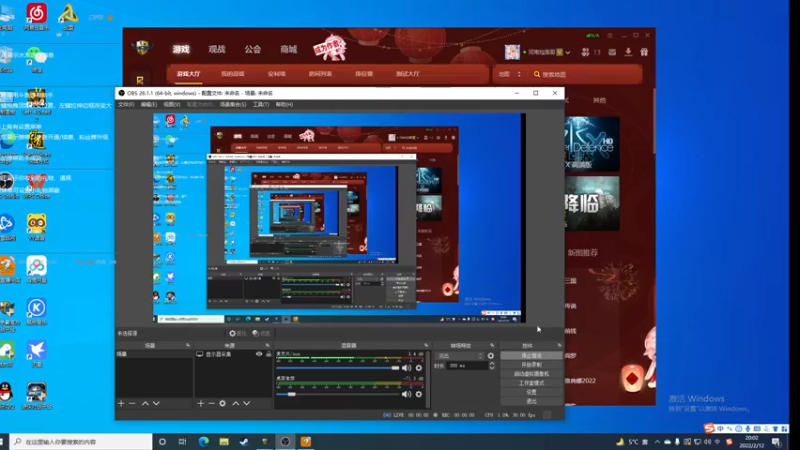Click the Start Recording button in OBS
Image resolution: width=800 pixels, height=450 pixels.
tap(531, 364)
